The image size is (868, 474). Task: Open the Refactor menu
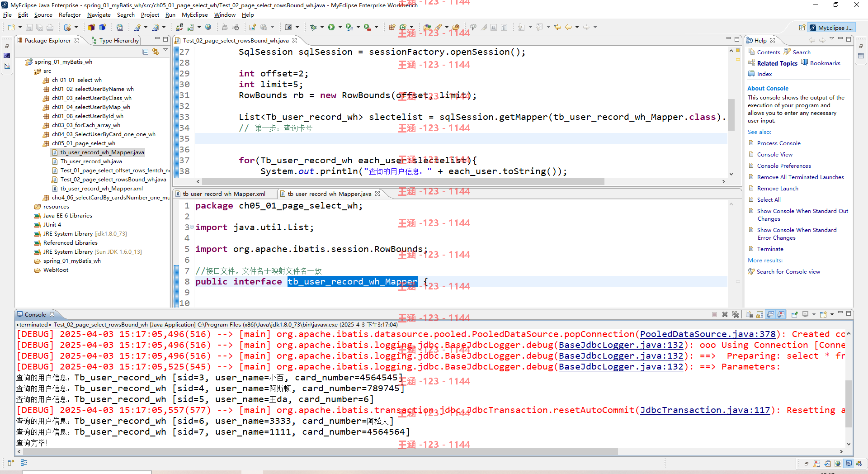(70, 14)
